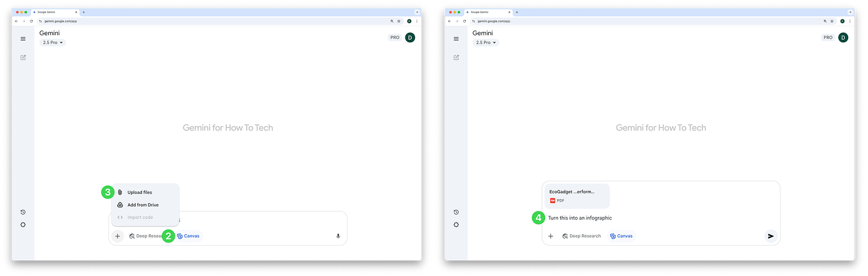Expand the 2.5 Pro model dropdown in the PDF window

click(x=486, y=43)
